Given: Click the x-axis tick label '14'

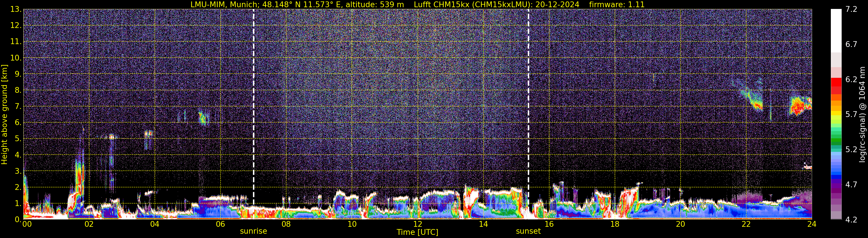Looking at the screenshot, I should (483, 224).
